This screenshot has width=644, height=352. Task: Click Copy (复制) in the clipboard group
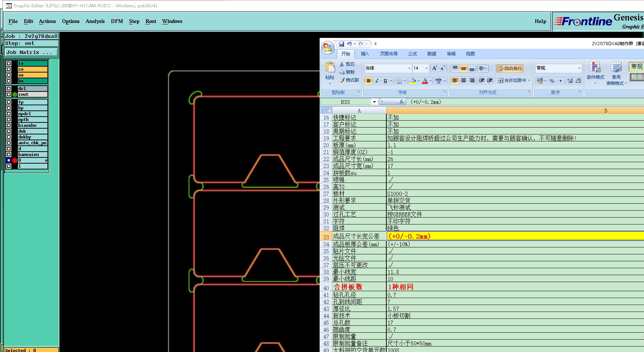(x=347, y=72)
